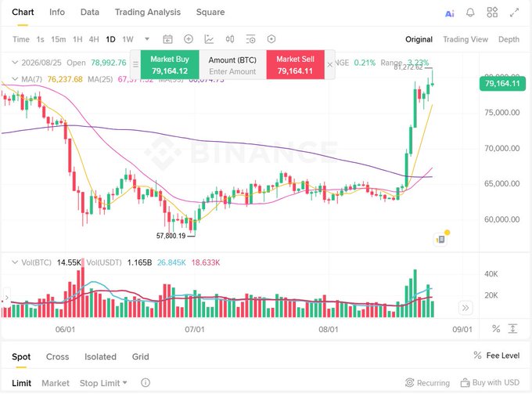Click the Fee Level link
This screenshot has height=394, width=532.
tap(503, 356)
